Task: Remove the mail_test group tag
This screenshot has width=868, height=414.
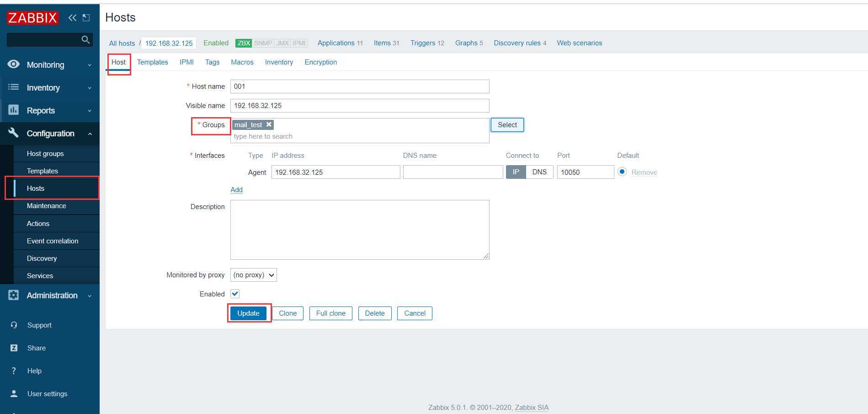Action: [x=269, y=124]
